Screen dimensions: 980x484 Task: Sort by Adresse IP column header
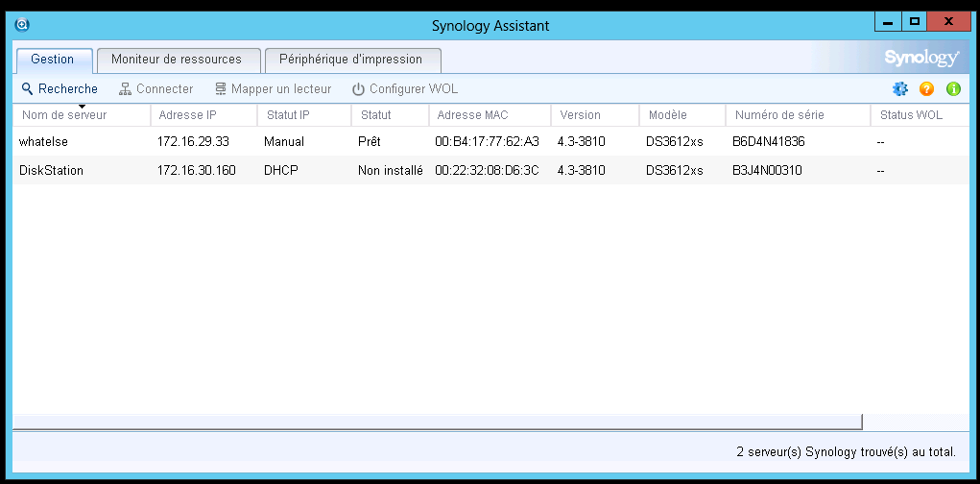tap(203, 115)
